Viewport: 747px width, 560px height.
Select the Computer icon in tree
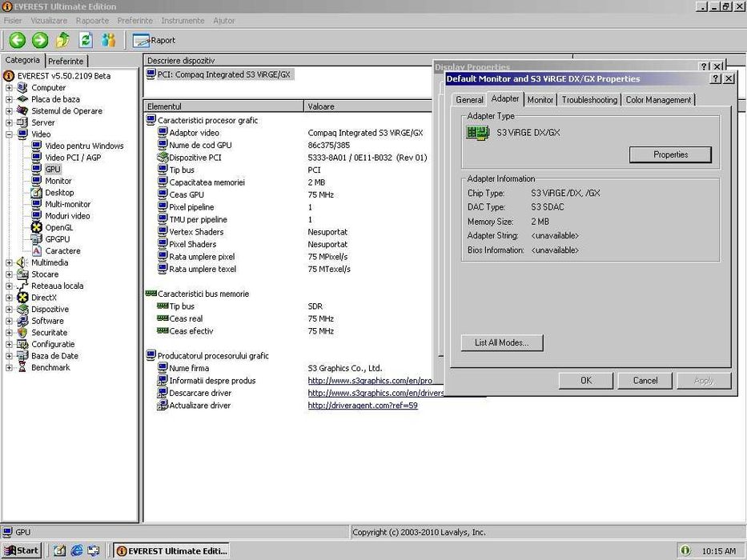pos(22,88)
